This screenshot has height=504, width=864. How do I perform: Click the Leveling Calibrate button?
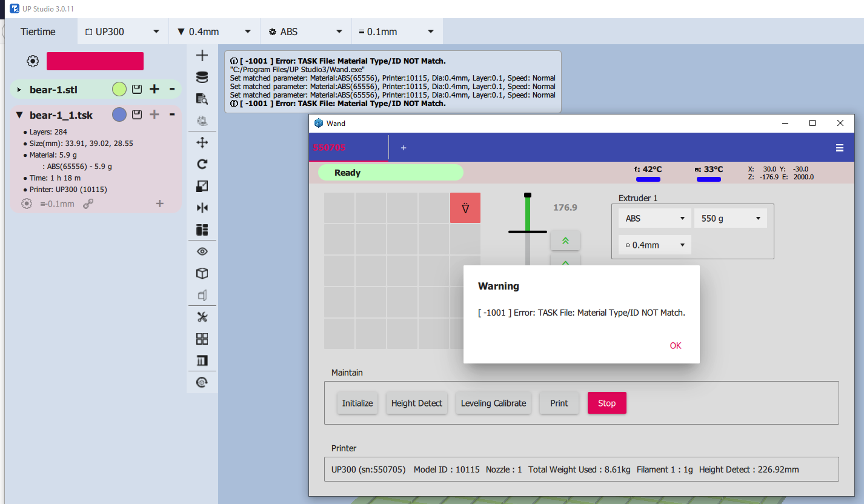click(494, 403)
